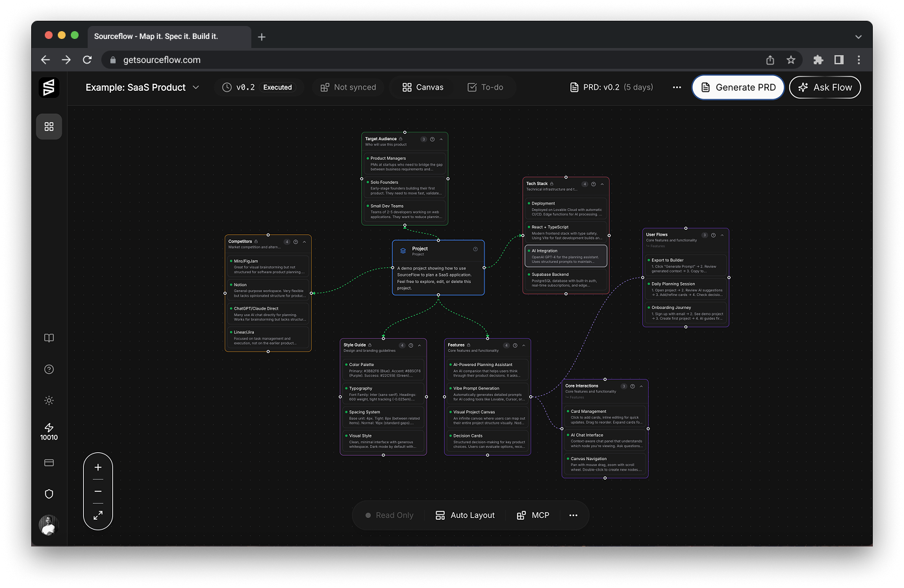The width and height of the screenshot is (904, 588).
Task: Select the Color Palette card in Style Guide
Action: tap(383, 370)
